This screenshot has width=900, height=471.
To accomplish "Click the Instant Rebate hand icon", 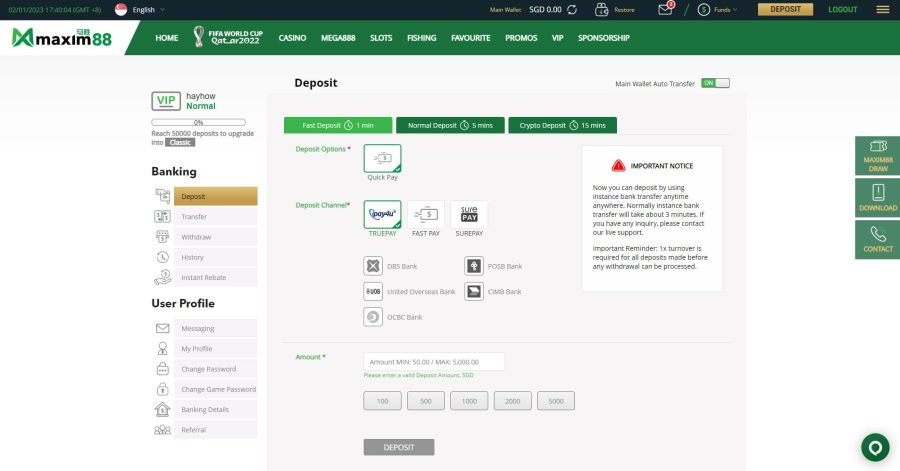I will (162, 277).
